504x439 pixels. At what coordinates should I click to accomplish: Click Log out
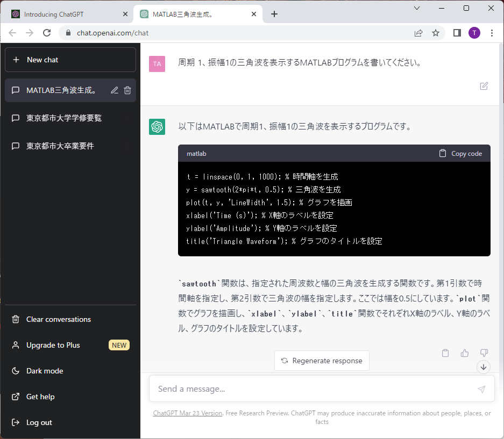click(70, 422)
